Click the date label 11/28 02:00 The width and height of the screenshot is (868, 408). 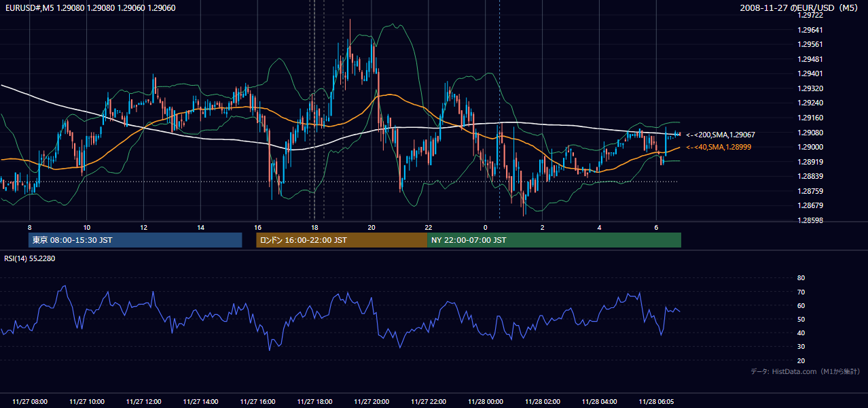coord(543,402)
